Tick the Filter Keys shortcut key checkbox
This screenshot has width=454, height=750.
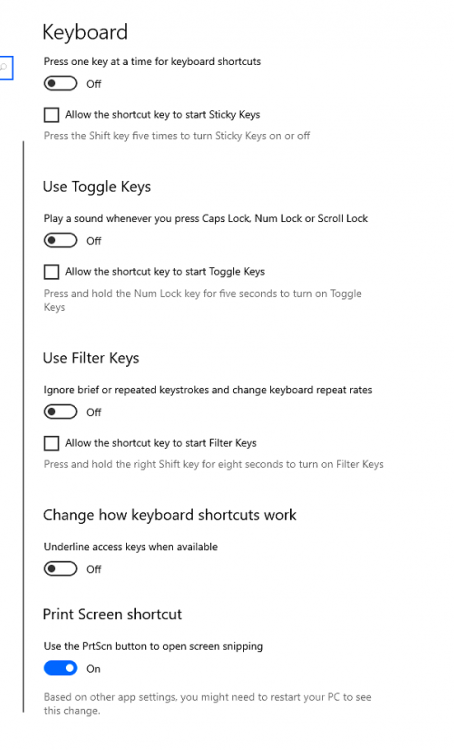point(51,443)
